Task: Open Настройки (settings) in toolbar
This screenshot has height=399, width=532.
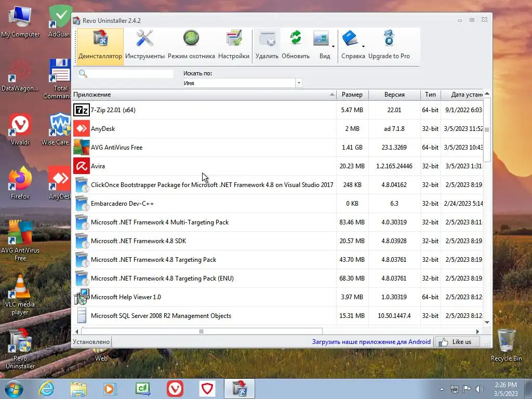Action: pyautogui.click(x=234, y=45)
